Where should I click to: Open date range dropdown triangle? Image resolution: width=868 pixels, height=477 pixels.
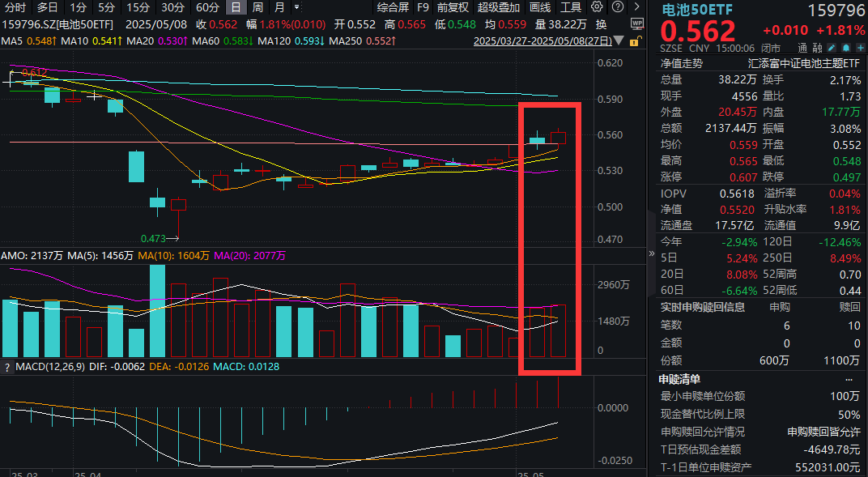point(619,40)
